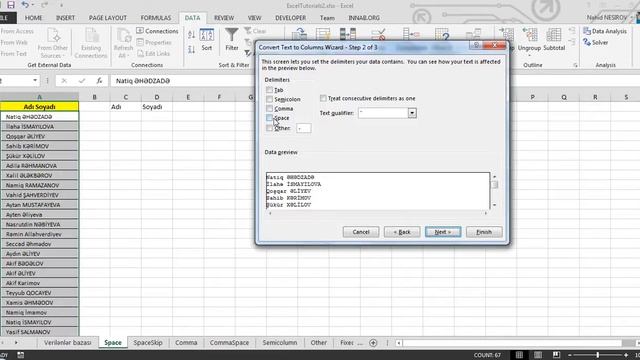Open the HOME ribbon tab
This screenshot has height=360, width=640.
point(33,18)
